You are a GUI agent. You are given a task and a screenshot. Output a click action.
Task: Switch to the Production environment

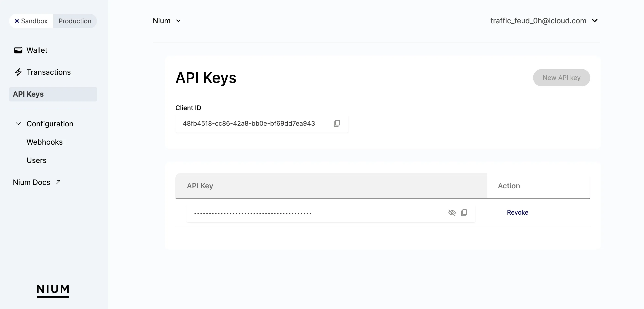tap(75, 21)
